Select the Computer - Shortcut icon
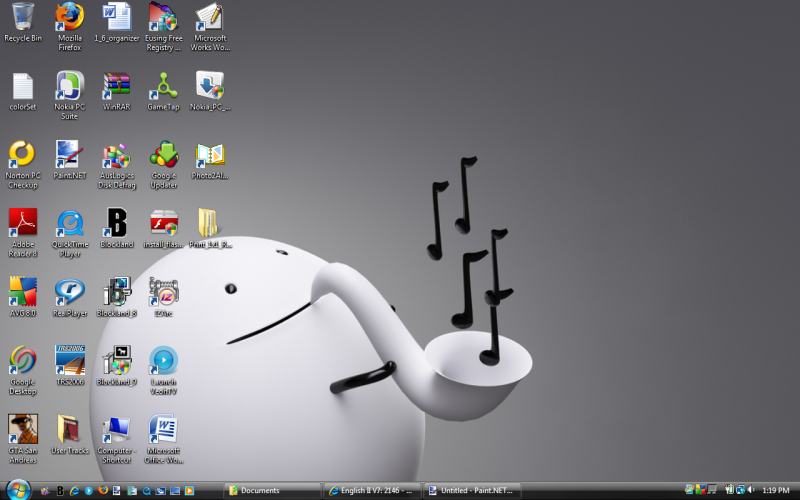Viewport: 800px width, 500px height. pos(117,439)
